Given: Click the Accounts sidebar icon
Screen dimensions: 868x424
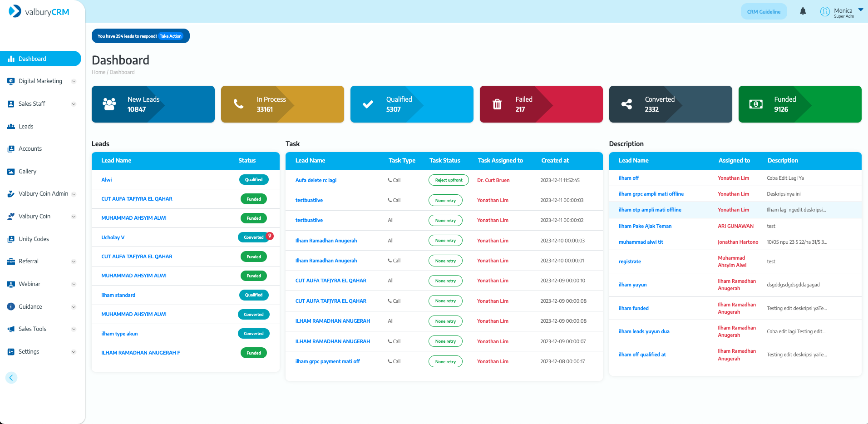Looking at the screenshot, I should (11, 149).
